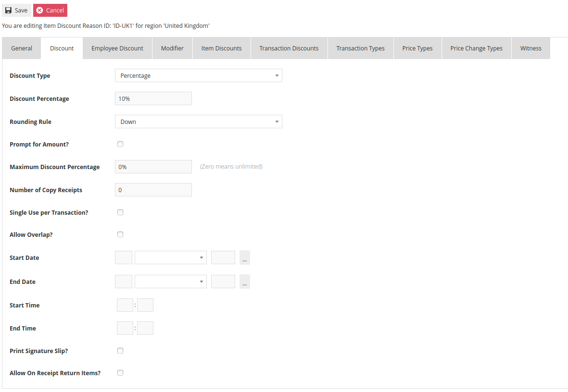
Task: Open Start Date calendar picker ellipsis button
Action: click(x=244, y=257)
